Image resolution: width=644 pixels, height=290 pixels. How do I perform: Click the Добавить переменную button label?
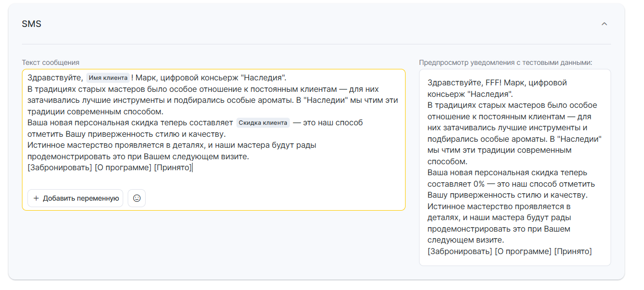coord(81,198)
